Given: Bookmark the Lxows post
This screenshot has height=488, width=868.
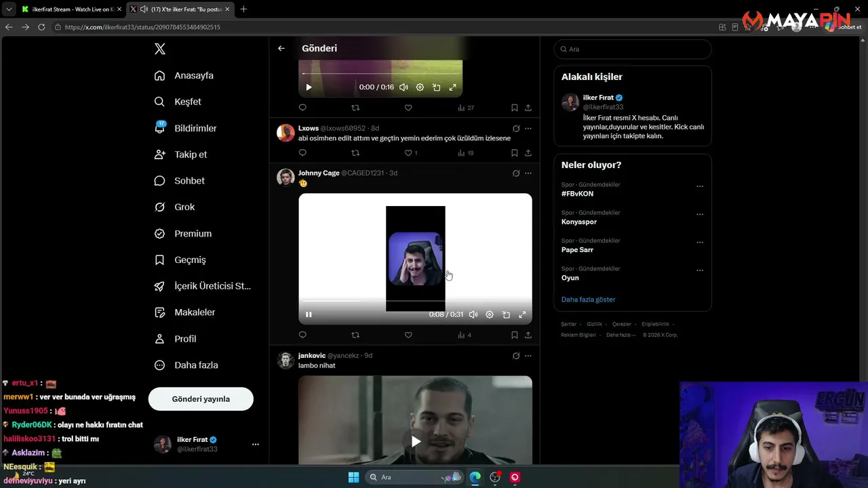Looking at the screenshot, I should click(x=515, y=153).
